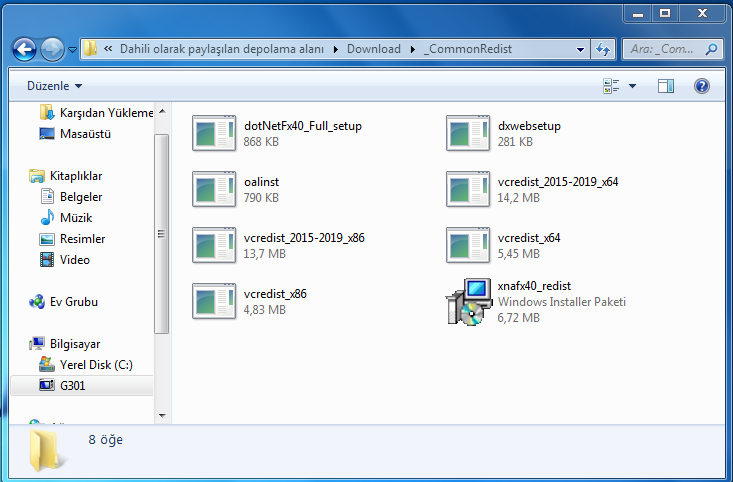This screenshot has width=733, height=482.
Task: Open the address bar history dropdown
Action: [x=580, y=49]
